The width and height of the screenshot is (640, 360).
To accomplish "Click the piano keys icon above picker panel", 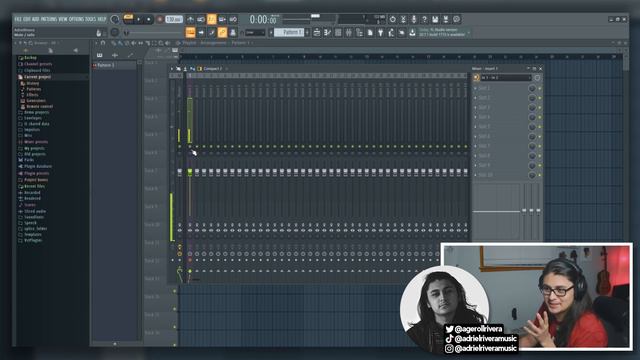I will tap(100, 55).
